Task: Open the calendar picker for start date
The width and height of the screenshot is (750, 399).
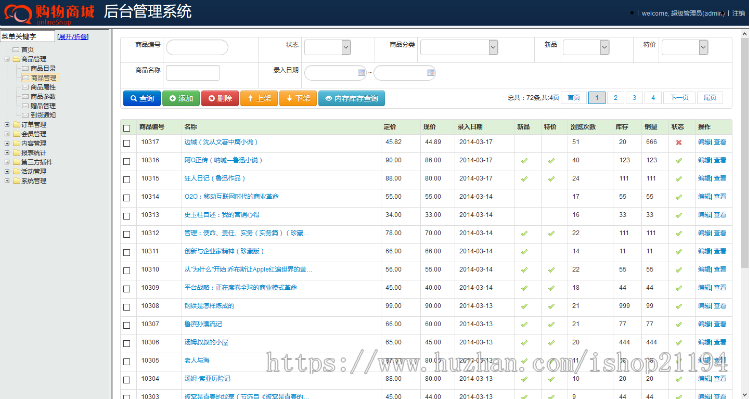Action: tap(362, 73)
